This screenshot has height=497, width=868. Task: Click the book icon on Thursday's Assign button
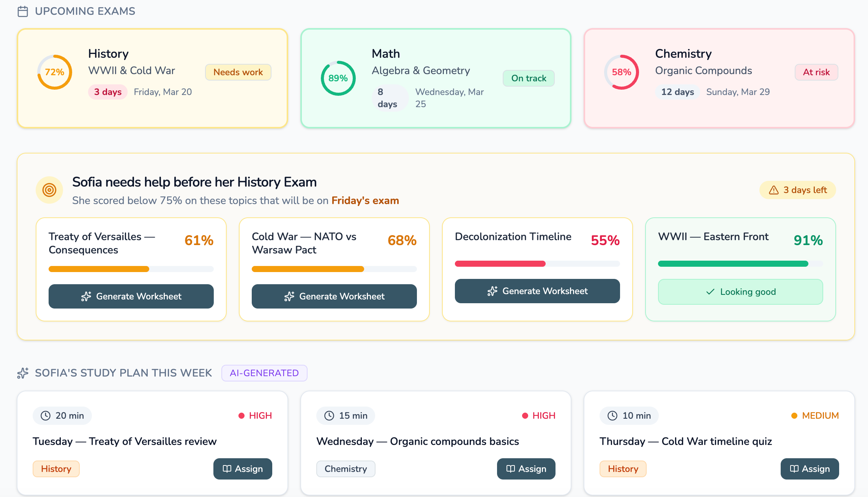point(794,469)
